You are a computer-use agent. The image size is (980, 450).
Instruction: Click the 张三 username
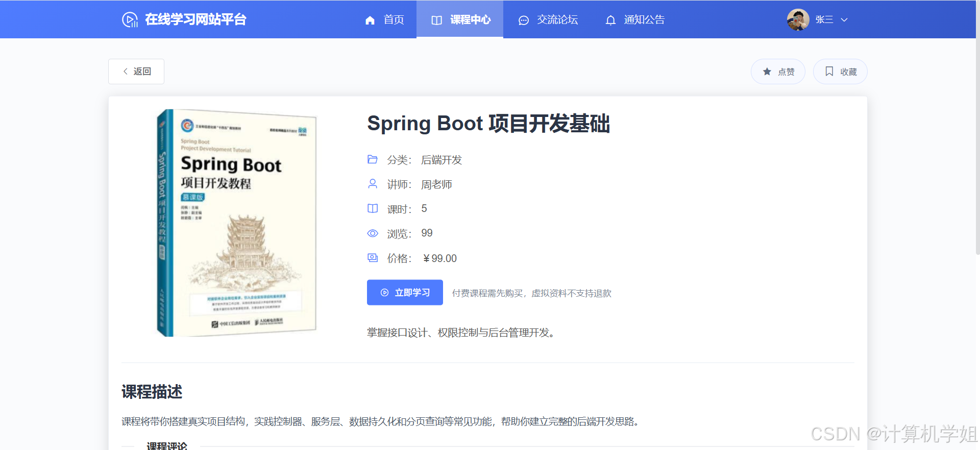coord(824,19)
